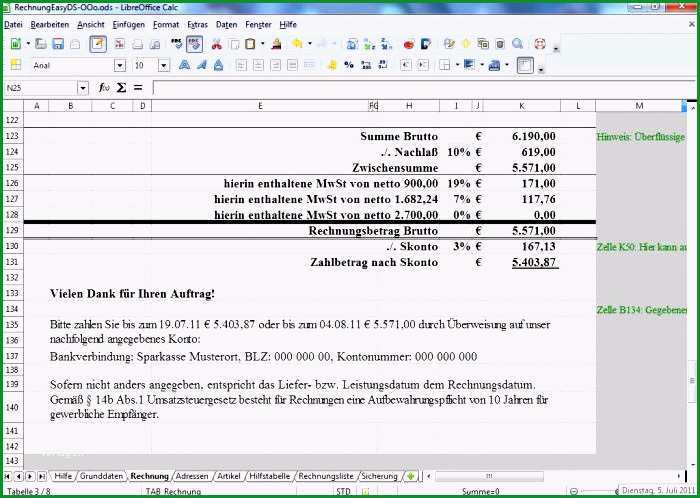Image resolution: width=700 pixels, height=498 pixels.
Task: Click Sort Descending icon
Action: tap(387, 44)
